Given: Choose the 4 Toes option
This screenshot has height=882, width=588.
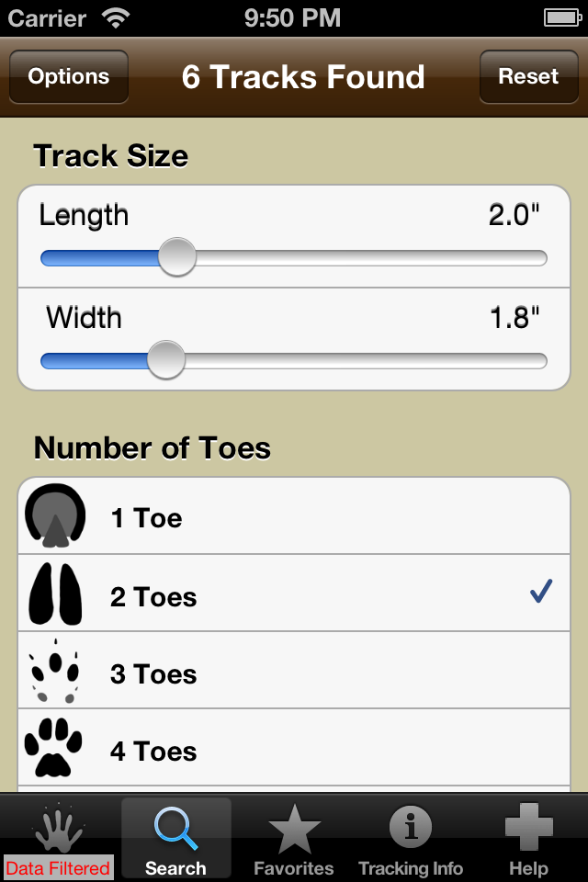Looking at the screenshot, I should (294, 747).
